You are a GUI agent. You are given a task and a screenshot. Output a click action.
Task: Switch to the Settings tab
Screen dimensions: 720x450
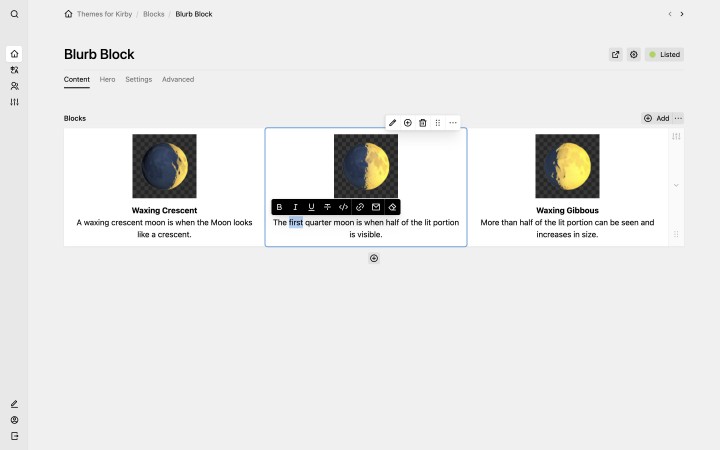click(x=139, y=79)
